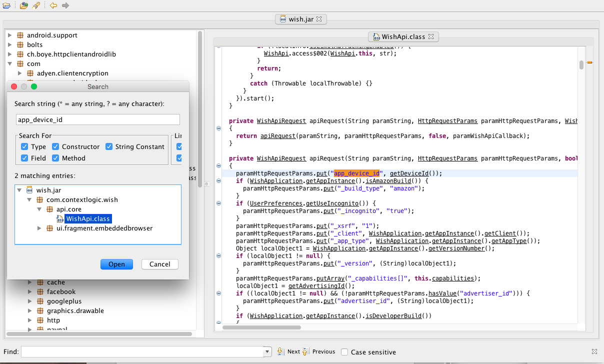
Task: Uncheck the Type checkbox in Search dialog
Action: [24, 147]
